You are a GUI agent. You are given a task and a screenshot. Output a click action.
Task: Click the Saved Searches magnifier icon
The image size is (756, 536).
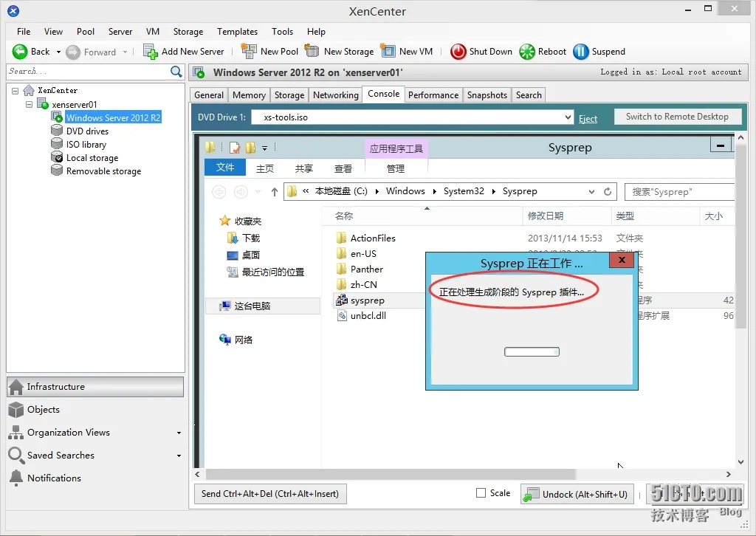(x=16, y=455)
